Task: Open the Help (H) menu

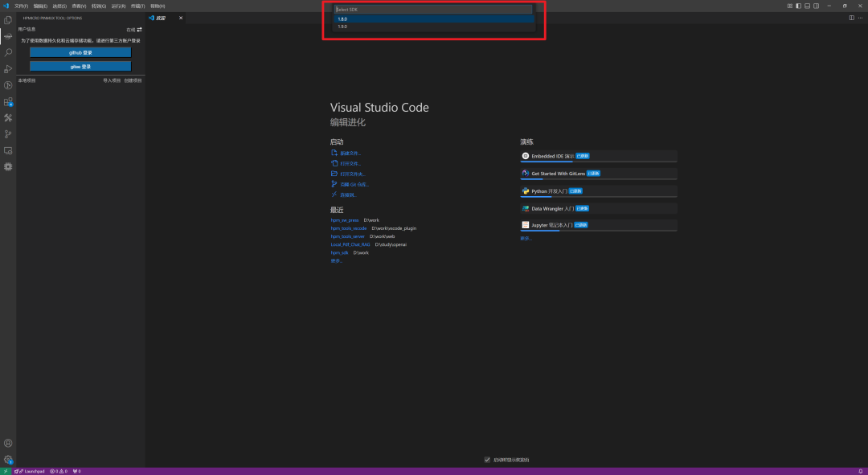Action: (158, 6)
